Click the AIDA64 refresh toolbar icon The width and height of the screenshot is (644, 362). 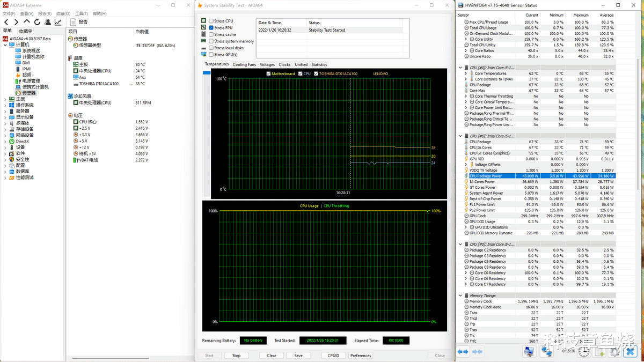tap(37, 22)
